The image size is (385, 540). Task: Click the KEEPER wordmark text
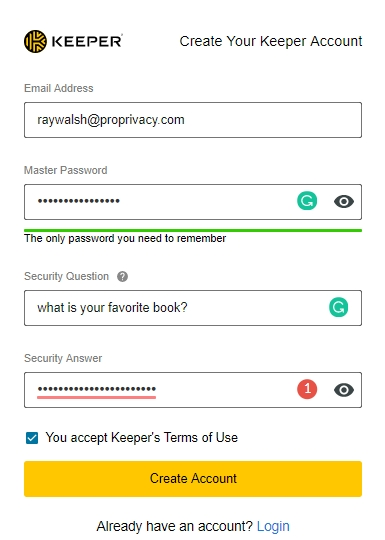(x=87, y=42)
